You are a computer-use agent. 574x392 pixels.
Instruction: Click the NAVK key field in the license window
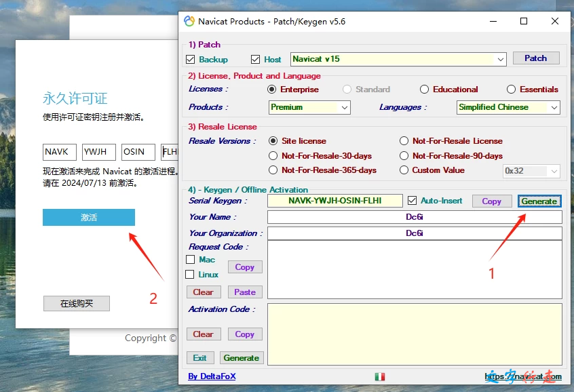[x=60, y=152]
